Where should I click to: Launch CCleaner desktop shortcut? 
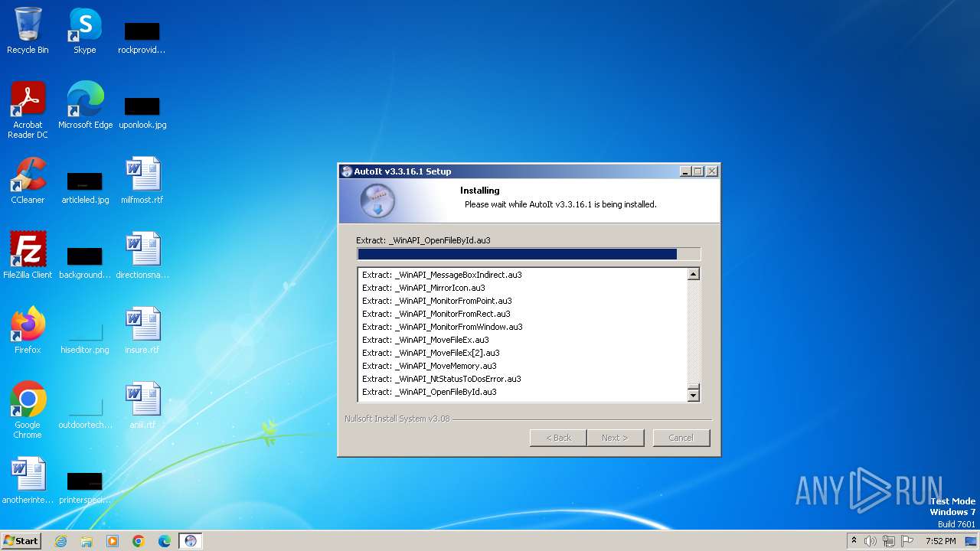[x=28, y=180]
